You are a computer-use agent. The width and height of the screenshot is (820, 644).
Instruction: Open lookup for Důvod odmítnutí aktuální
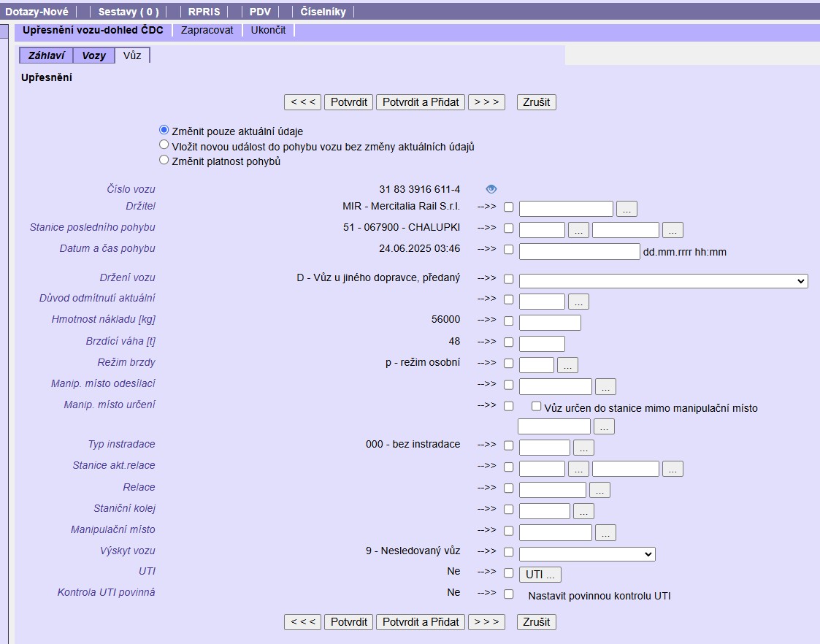(578, 302)
